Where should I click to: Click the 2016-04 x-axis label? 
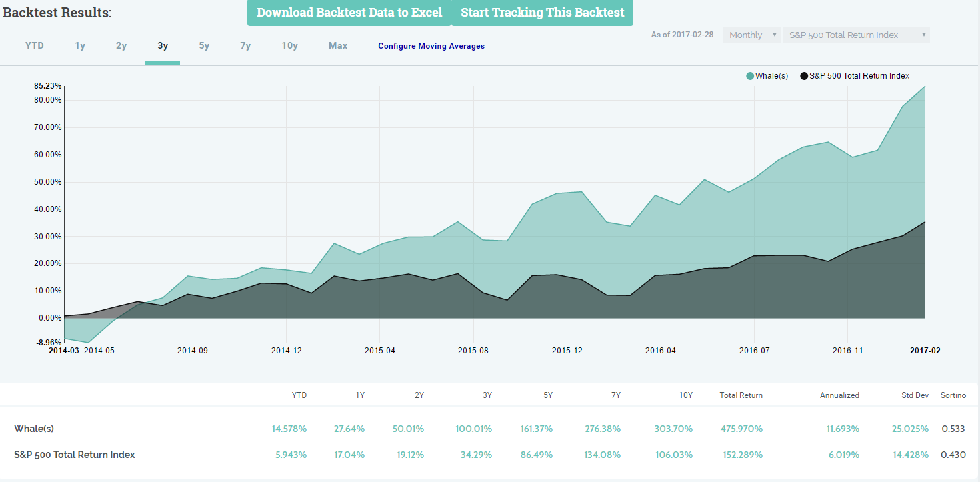coord(661,350)
